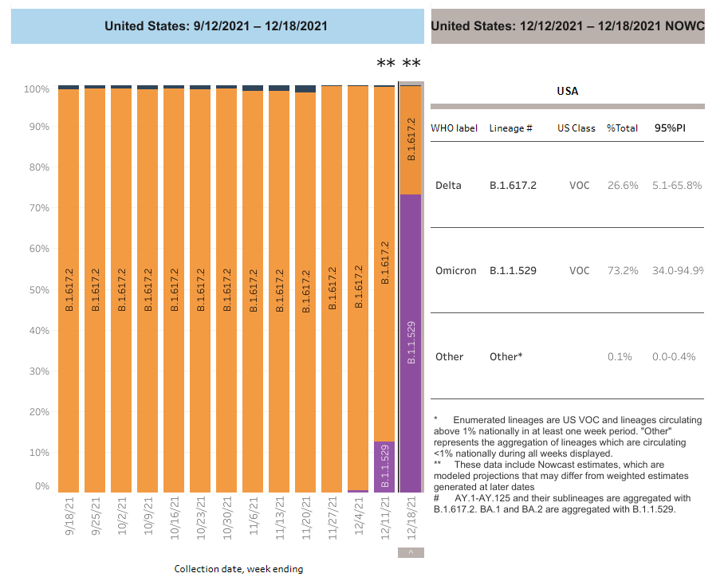Select the orange B.1.617.2 segment for 12/18/21
This screenshot has width=728, height=581.
411,140
